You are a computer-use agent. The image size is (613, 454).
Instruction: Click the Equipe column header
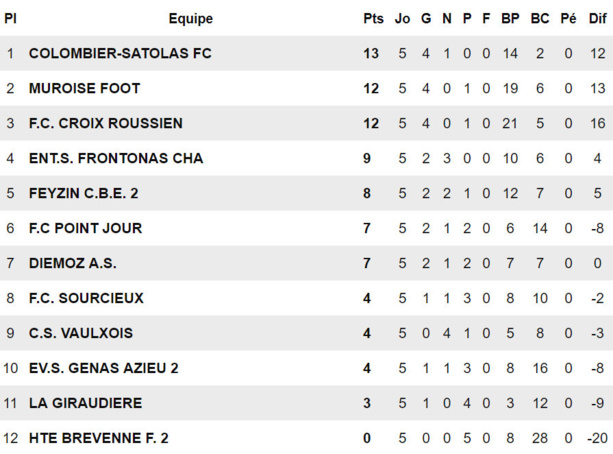pos(190,18)
